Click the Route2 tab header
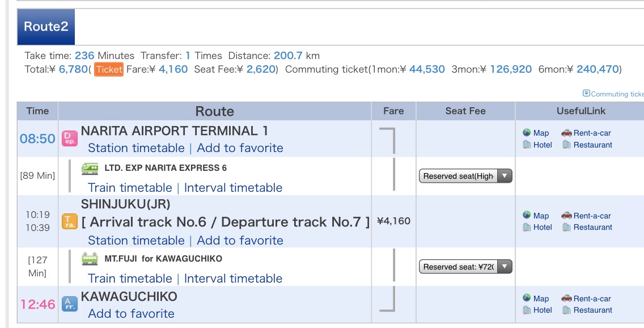 [x=46, y=27]
